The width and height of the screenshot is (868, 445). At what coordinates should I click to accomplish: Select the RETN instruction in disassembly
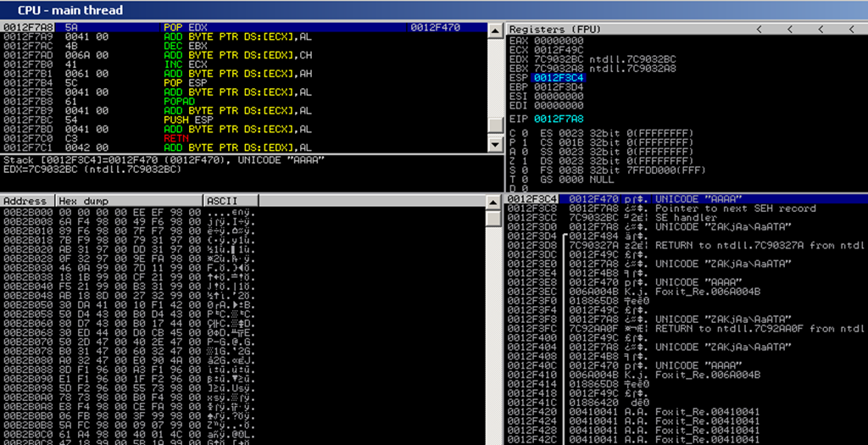174,137
